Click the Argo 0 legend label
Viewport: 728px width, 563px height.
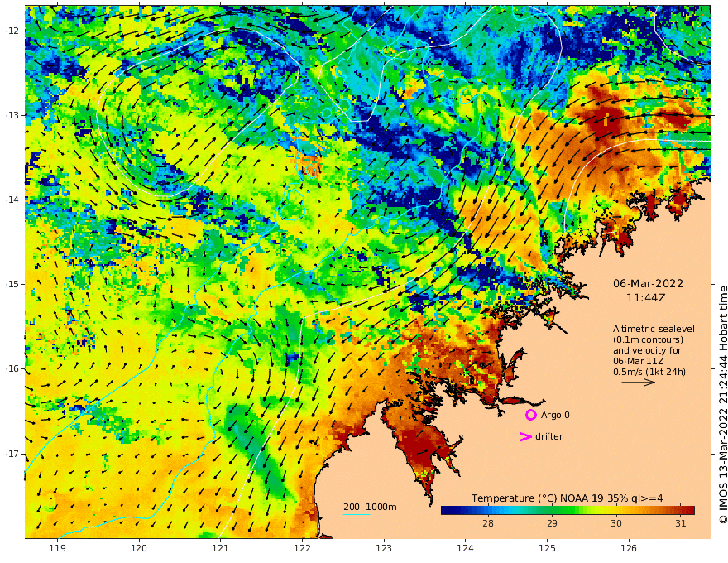pos(555,415)
